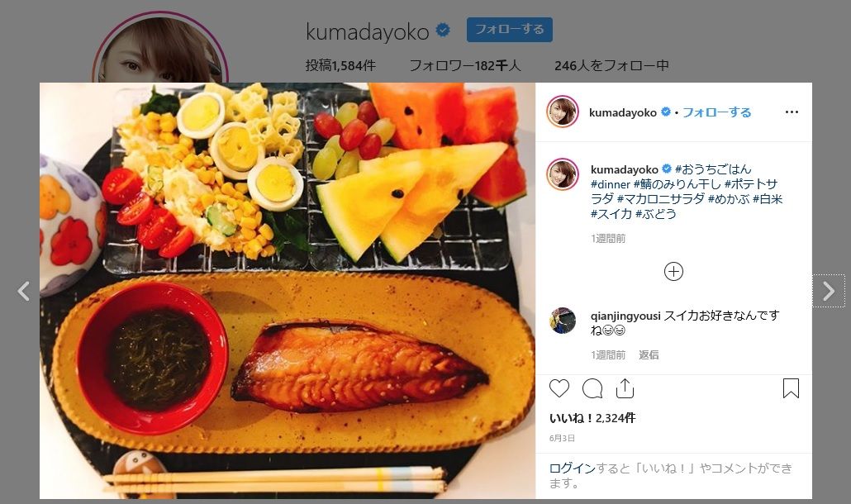Open the ログイン link
Image resolution: width=851 pixels, height=504 pixels.
[x=572, y=468]
